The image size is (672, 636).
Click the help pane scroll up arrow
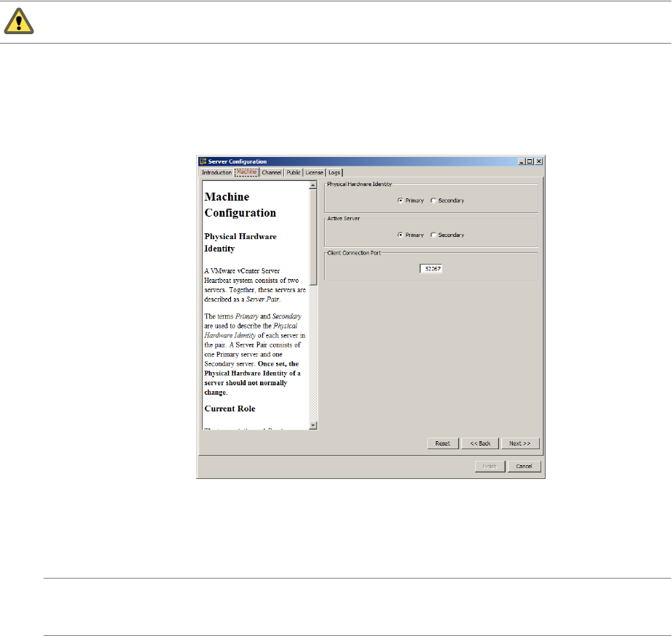point(313,185)
